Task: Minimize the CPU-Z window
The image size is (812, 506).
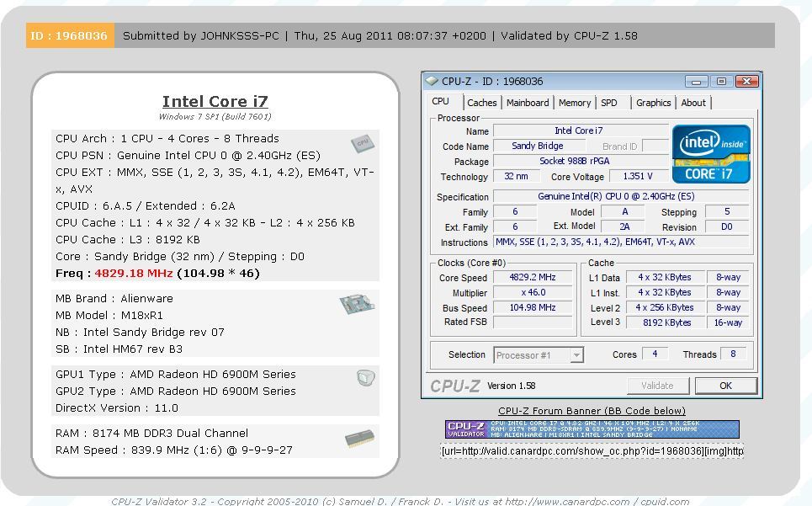Action: point(696,82)
